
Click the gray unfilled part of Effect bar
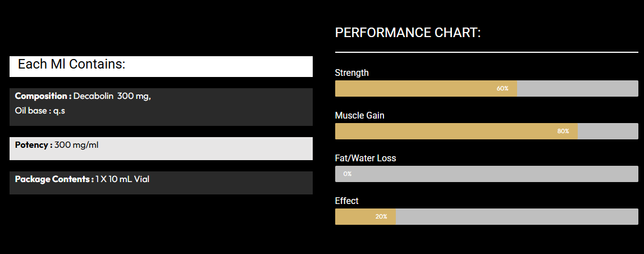coord(517,217)
